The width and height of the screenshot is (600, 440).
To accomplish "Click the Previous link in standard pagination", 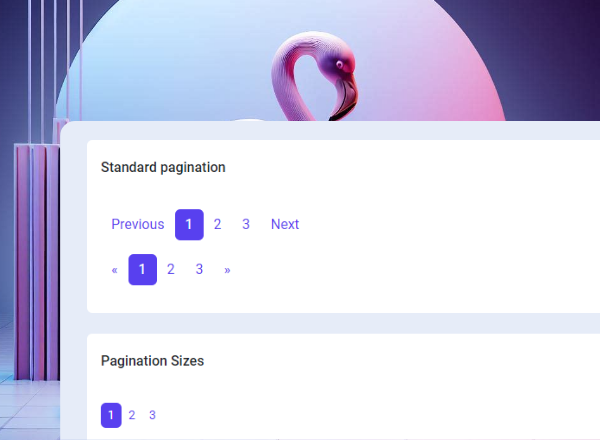I will [137, 224].
